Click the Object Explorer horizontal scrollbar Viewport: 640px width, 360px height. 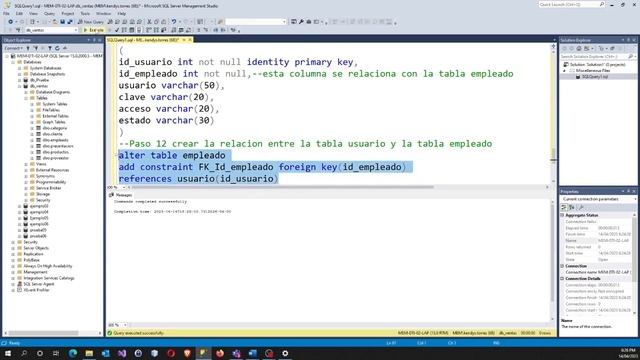(x=43, y=333)
